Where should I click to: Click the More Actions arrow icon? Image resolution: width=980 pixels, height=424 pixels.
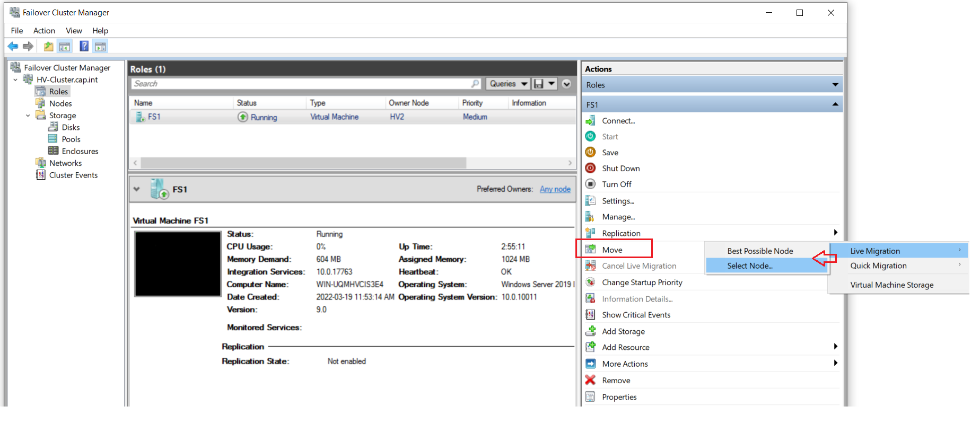590,364
